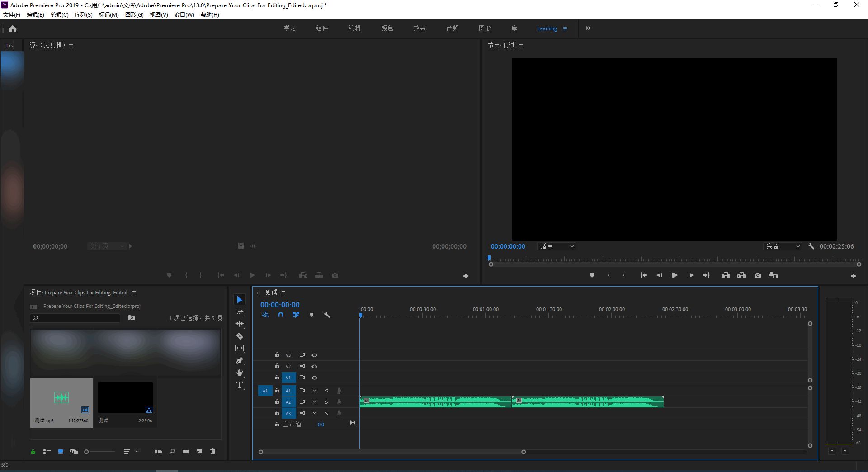Play the program monitor

675,275
